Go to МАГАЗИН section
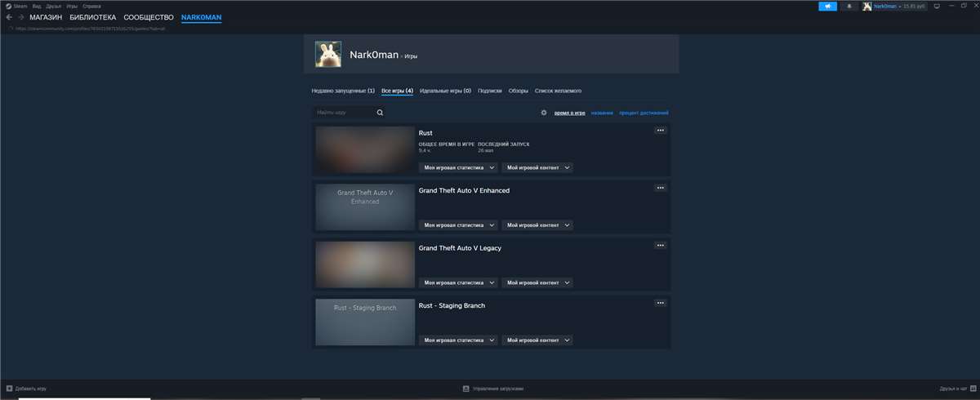Image resolution: width=980 pixels, height=400 pixels. [46, 17]
